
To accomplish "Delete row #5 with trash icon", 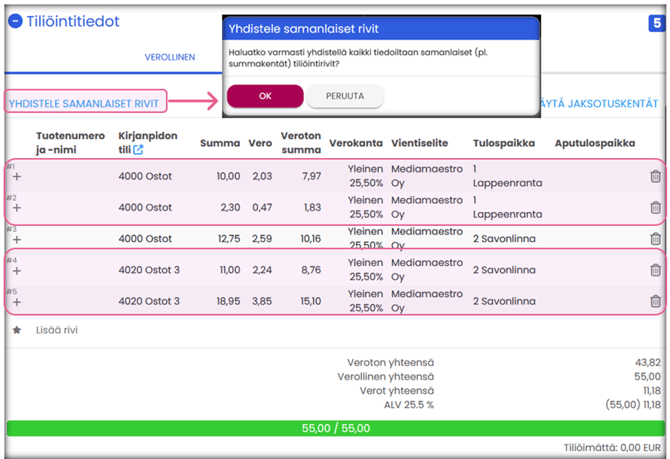I will click(x=655, y=301).
